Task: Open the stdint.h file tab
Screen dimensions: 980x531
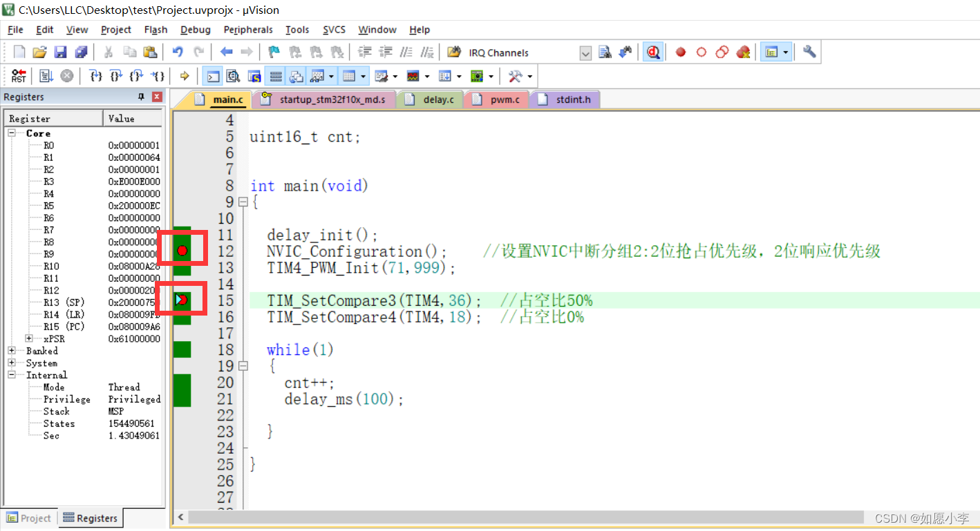Action: click(565, 99)
